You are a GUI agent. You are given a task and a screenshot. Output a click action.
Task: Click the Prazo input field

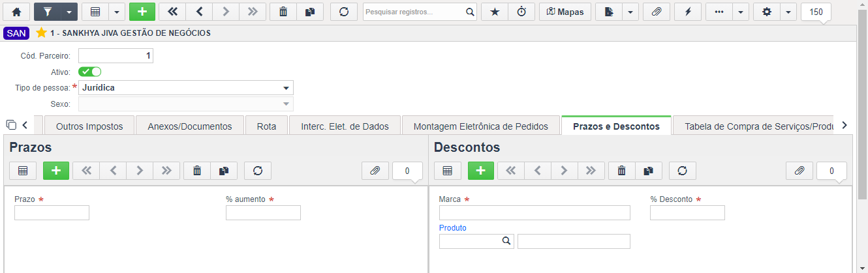pyautogui.click(x=52, y=212)
